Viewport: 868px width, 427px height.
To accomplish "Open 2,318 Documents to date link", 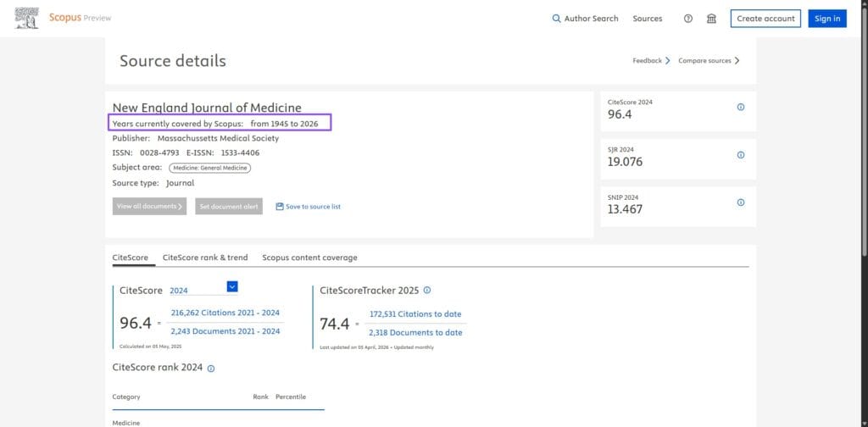I will pos(415,333).
